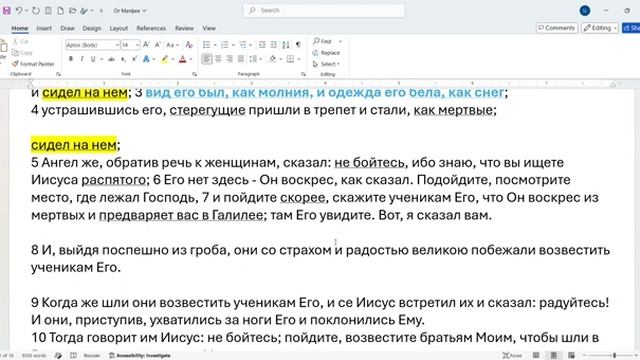Expand the Underline style dropdown arrow
640x360 pixels.
click(101, 60)
